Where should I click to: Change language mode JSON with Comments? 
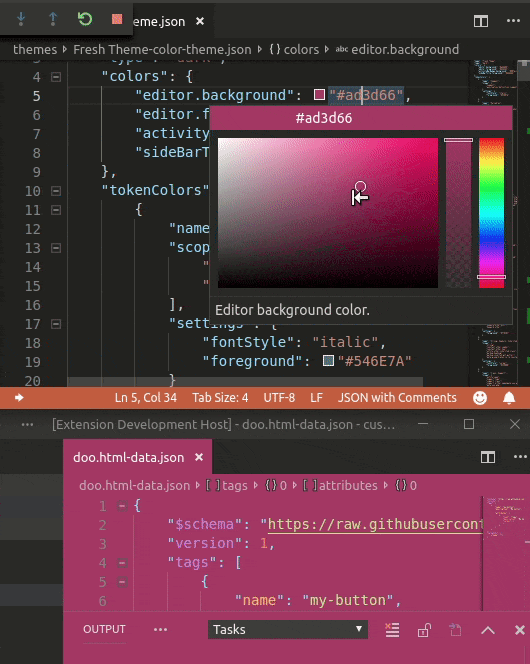(397, 398)
